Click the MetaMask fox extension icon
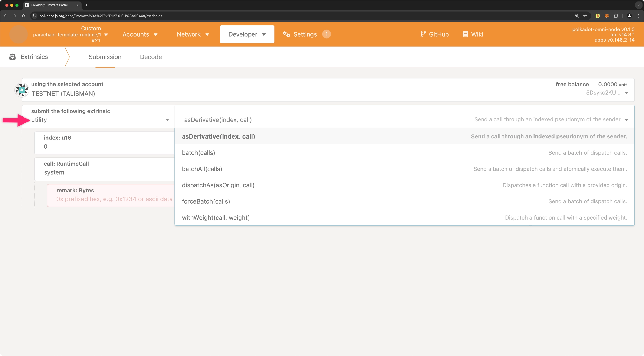The width and height of the screenshot is (644, 356). pyautogui.click(x=607, y=16)
